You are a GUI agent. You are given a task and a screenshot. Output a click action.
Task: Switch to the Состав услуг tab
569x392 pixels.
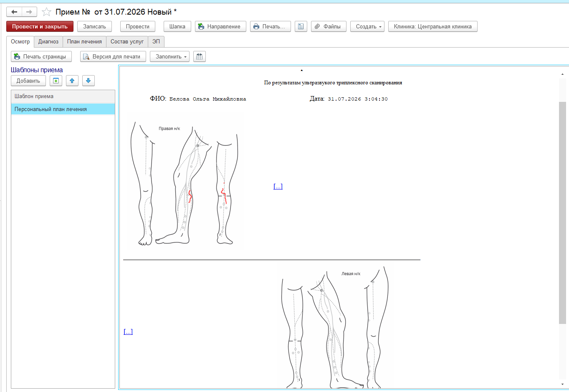127,41
